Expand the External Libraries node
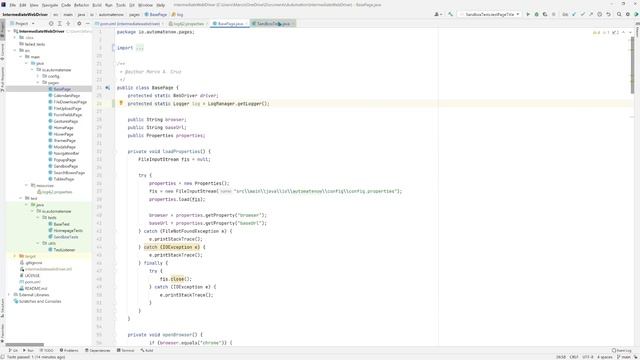The width and height of the screenshot is (640, 360). [x=9, y=295]
